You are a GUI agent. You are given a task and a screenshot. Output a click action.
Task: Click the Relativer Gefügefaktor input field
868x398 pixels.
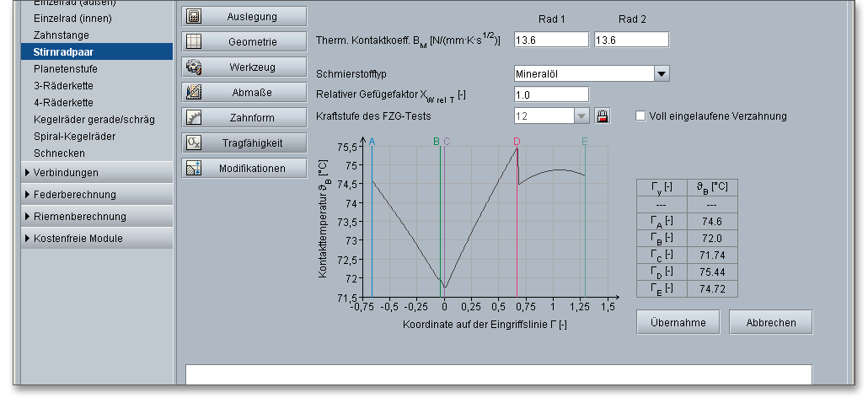(x=551, y=94)
